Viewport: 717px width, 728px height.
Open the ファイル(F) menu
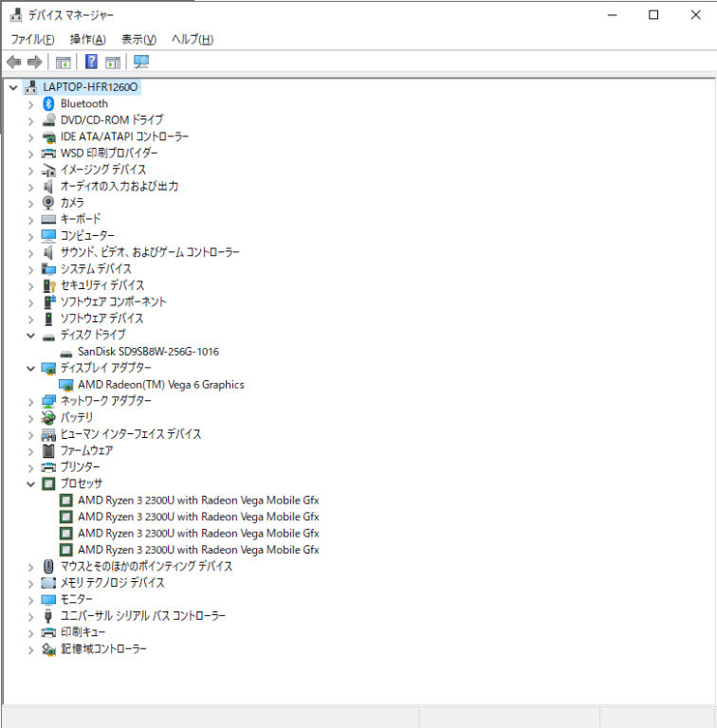point(32,40)
